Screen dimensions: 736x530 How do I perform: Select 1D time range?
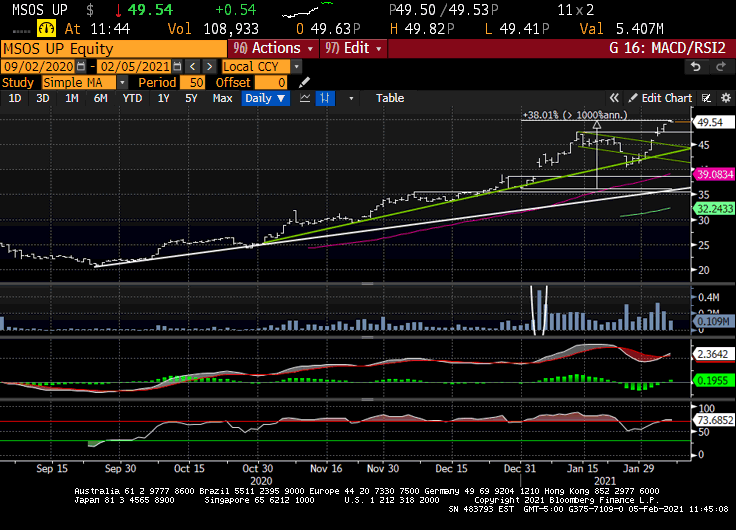pyautogui.click(x=15, y=98)
